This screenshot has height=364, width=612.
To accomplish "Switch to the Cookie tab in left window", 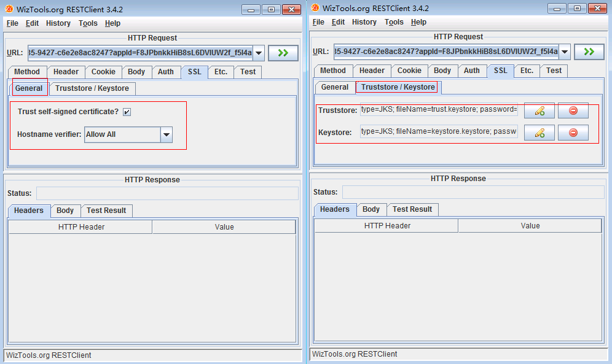I will (103, 72).
